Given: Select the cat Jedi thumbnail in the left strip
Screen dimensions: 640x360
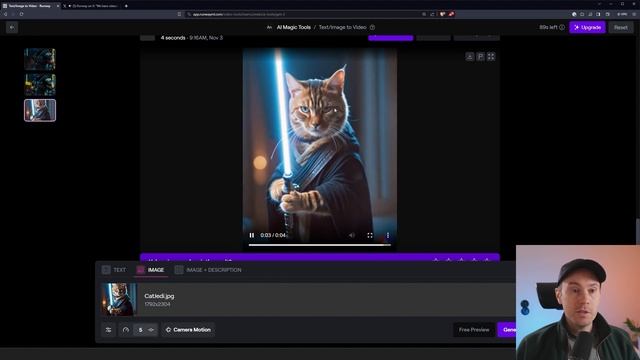Looking at the screenshot, I should pyautogui.click(x=40, y=110).
